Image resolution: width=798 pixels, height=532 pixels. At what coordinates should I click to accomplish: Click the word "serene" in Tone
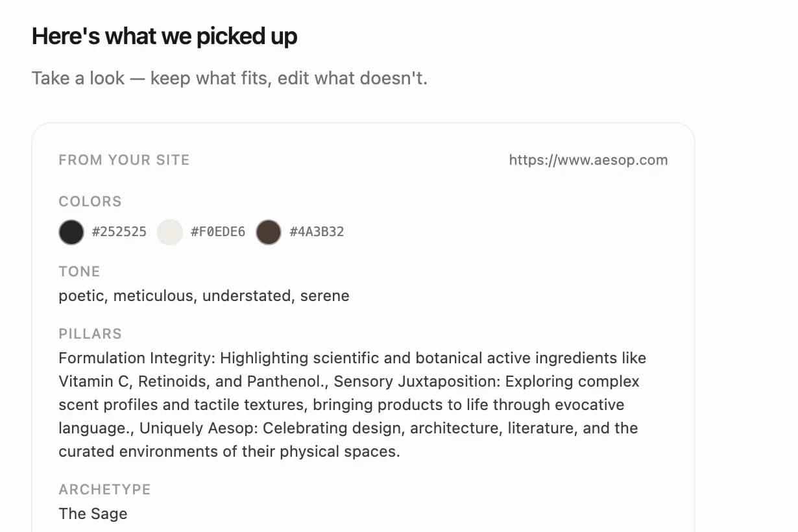(325, 296)
